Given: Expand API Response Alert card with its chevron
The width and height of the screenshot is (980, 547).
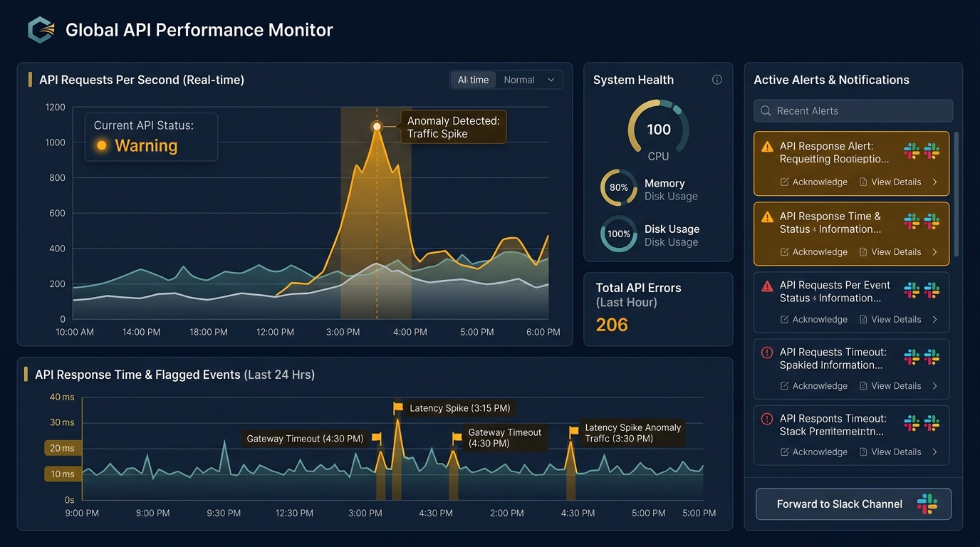Looking at the screenshot, I should pyautogui.click(x=934, y=182).
